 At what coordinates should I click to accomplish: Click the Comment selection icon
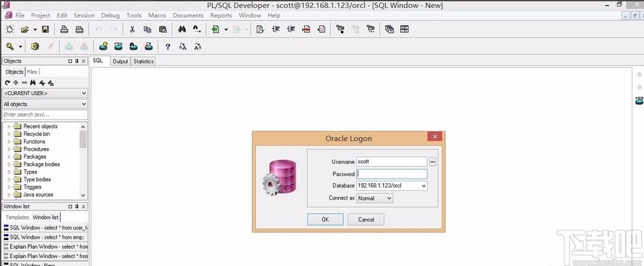(x=306, y=29)
